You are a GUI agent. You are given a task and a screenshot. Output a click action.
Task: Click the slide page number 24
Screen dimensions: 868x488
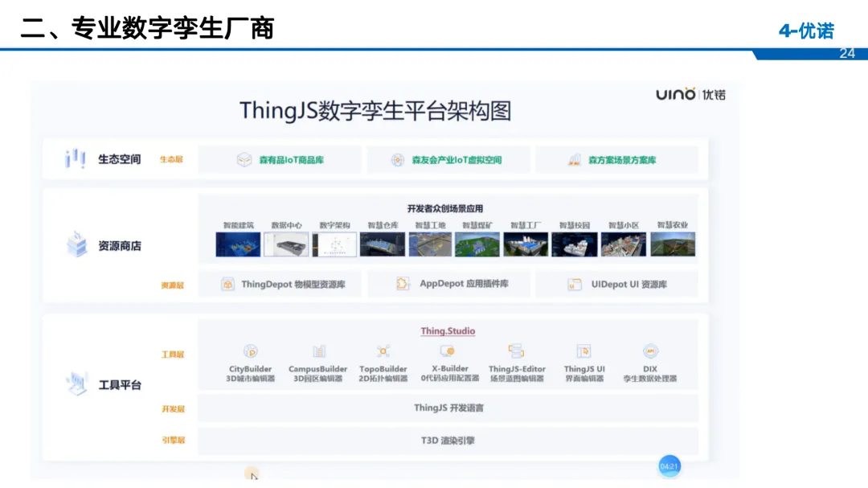[847, 54]
